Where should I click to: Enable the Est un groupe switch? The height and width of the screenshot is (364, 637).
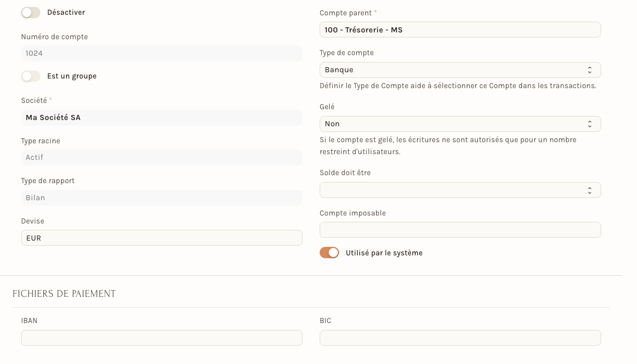(x=31, y=76)
